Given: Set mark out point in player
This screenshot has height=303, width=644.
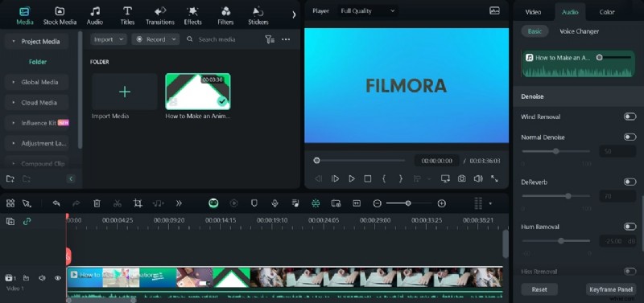Looking at the screenshot, I should tap(400, 178).
